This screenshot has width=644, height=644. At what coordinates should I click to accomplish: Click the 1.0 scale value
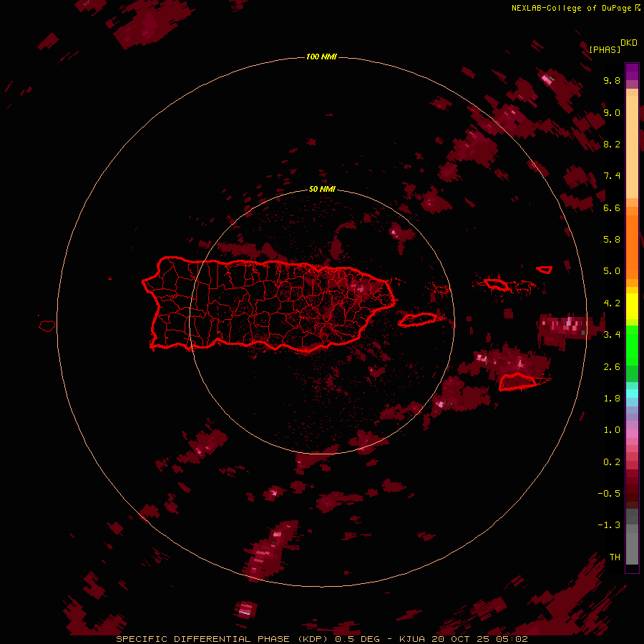(x=612, y=430)
